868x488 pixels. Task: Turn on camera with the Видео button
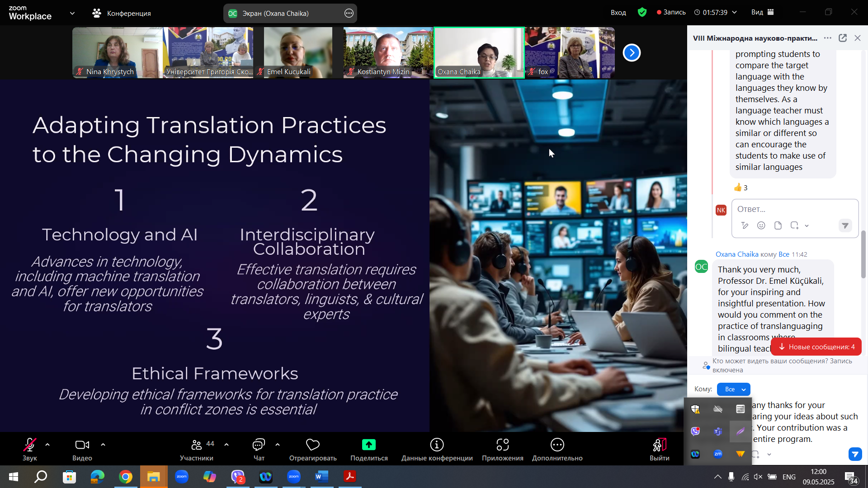coord(82,450)
